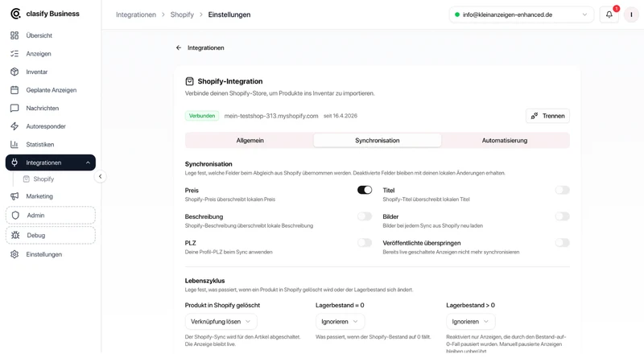
Task: Open Anzeigen in the sidebar
Action: click(x=51, y=54)
